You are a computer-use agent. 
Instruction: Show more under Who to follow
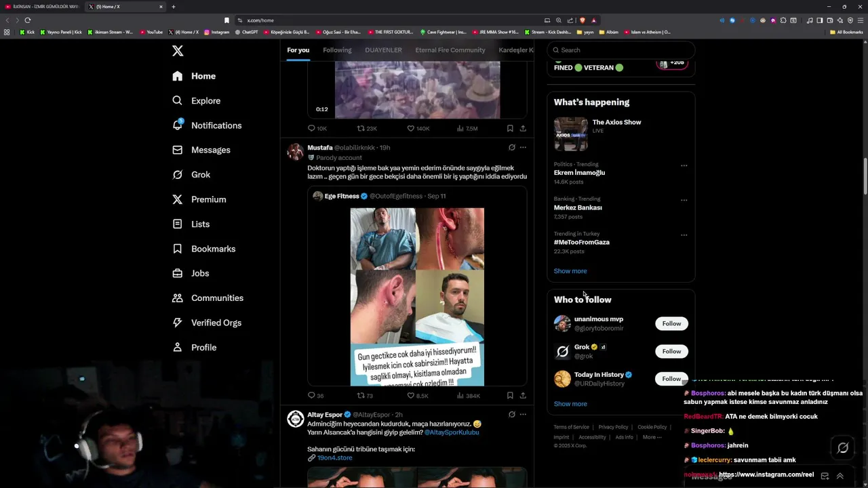[570, 404]
